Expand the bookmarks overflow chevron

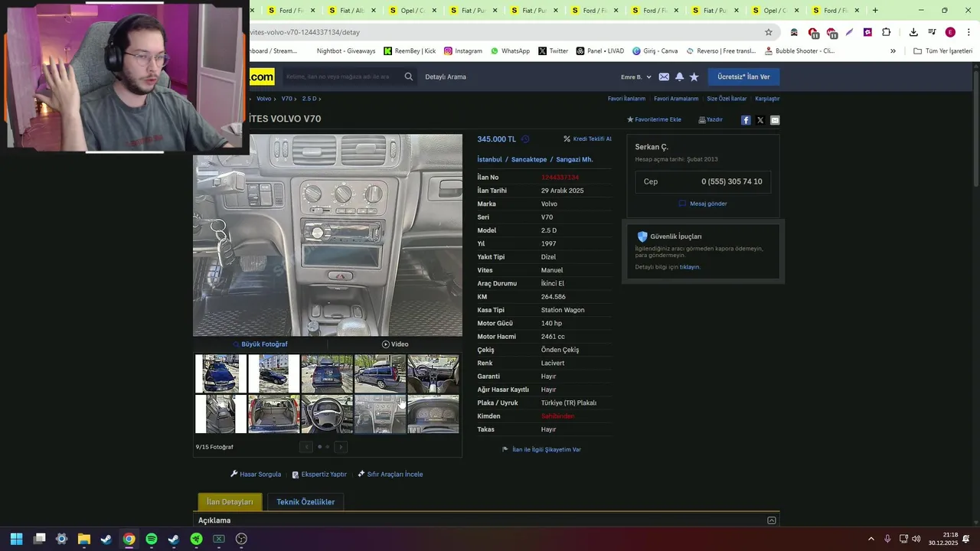(893, 51)
